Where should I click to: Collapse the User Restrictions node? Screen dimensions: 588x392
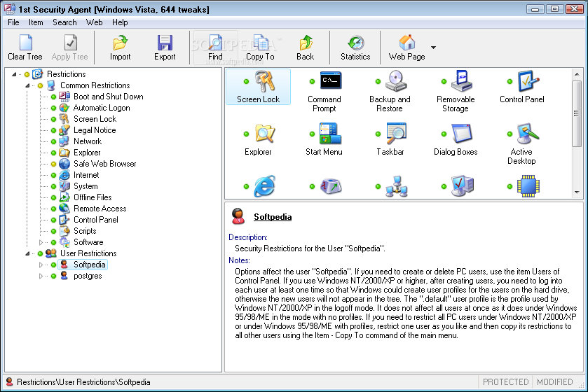[27, 253]
